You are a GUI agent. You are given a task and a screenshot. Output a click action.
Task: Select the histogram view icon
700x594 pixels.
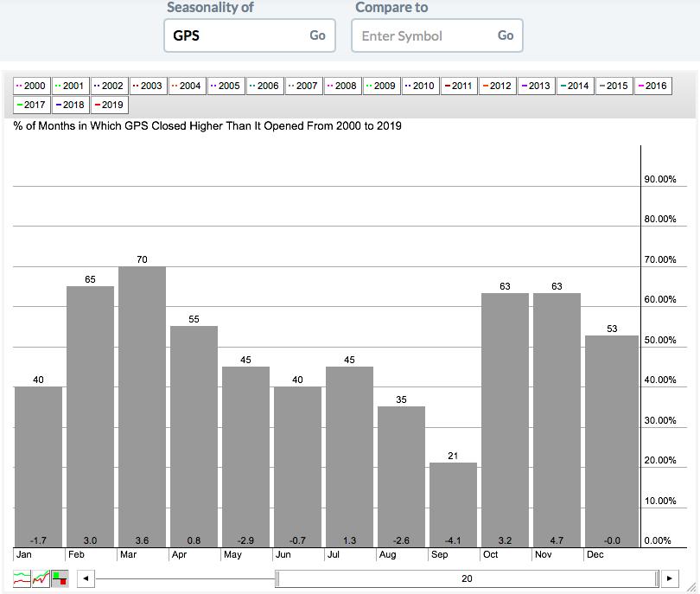pyautogui.click(x=60, y=578)
